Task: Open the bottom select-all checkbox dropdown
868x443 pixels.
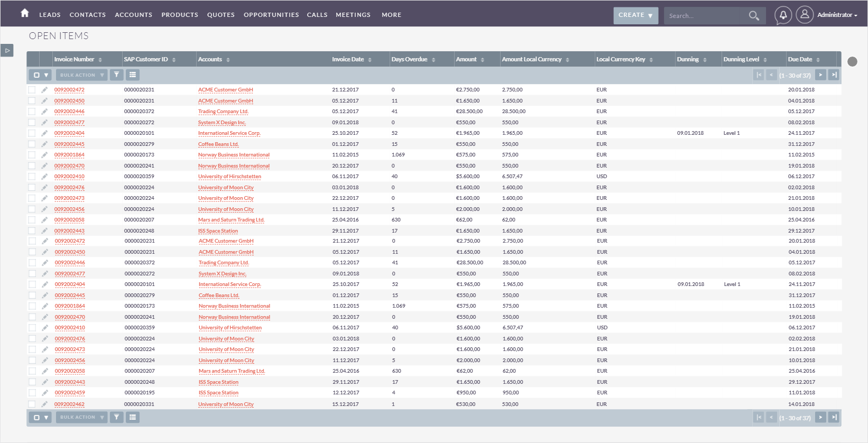Action: (40, 417)
